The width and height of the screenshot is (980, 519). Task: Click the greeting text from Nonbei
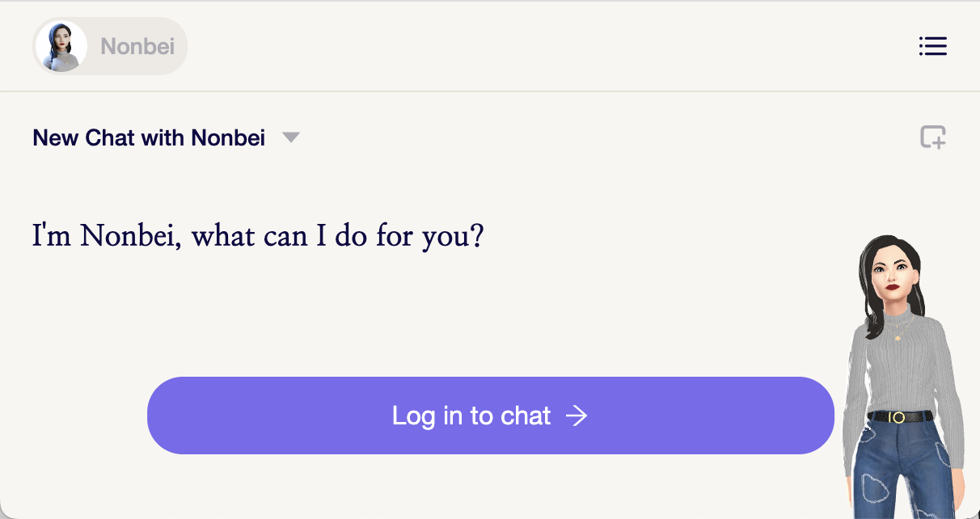point(258,237)
